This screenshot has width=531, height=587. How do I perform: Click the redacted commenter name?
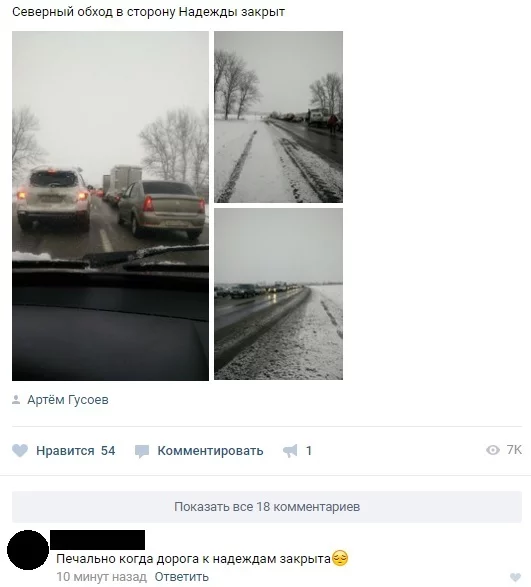click(97, 540)
